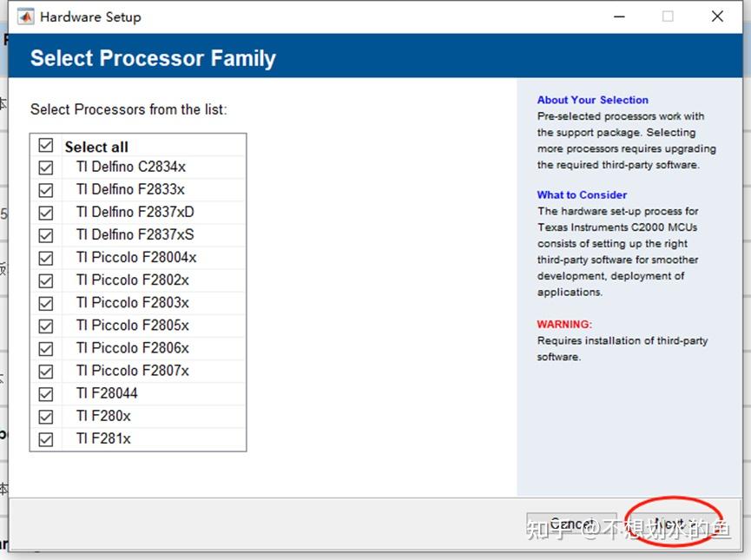Uncheck TI Delfino C2834x processor
The width and height of the screenshot is (751, 560).
[x=45, y=167]
